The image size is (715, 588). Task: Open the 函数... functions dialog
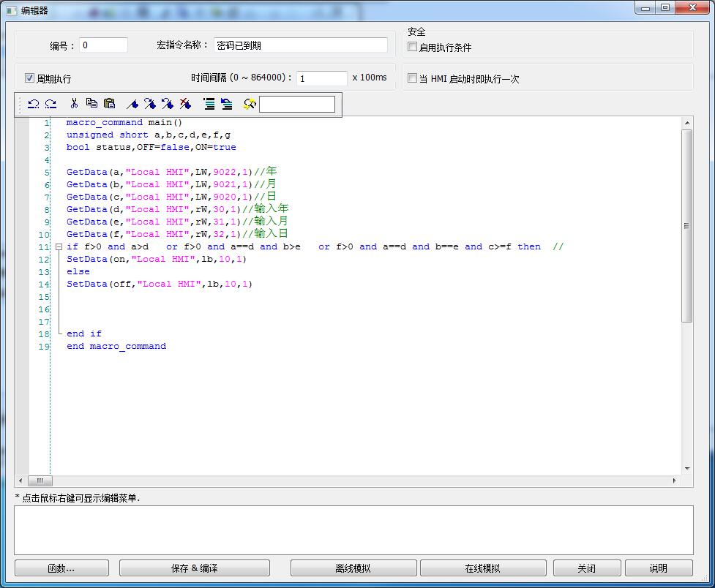click(x=61, y=568)
